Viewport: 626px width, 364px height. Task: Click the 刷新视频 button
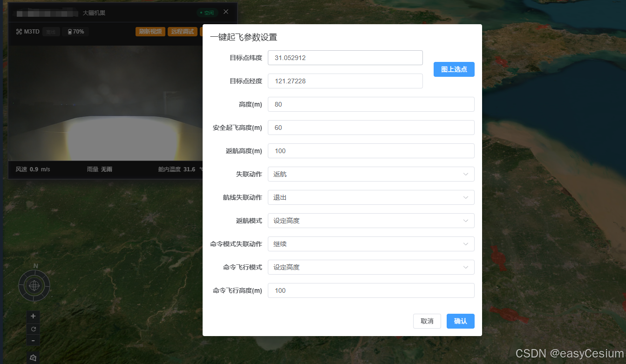tap(150, 32)
